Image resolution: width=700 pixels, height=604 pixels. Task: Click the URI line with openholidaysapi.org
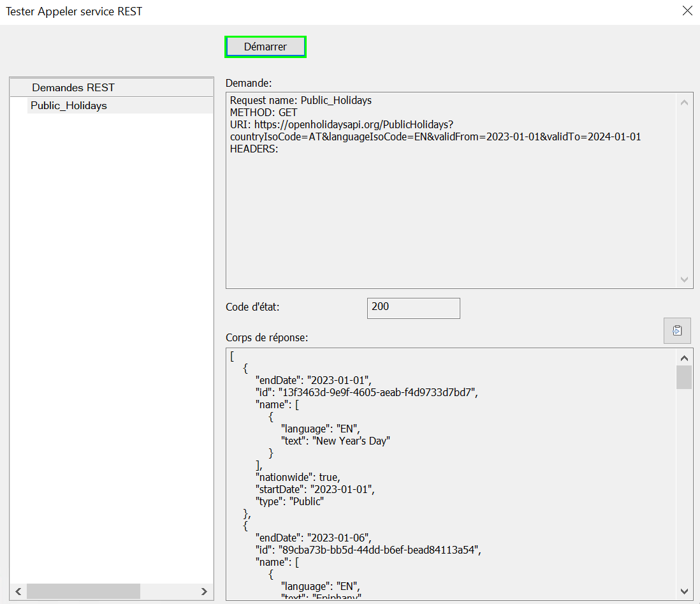coord(342,124)
